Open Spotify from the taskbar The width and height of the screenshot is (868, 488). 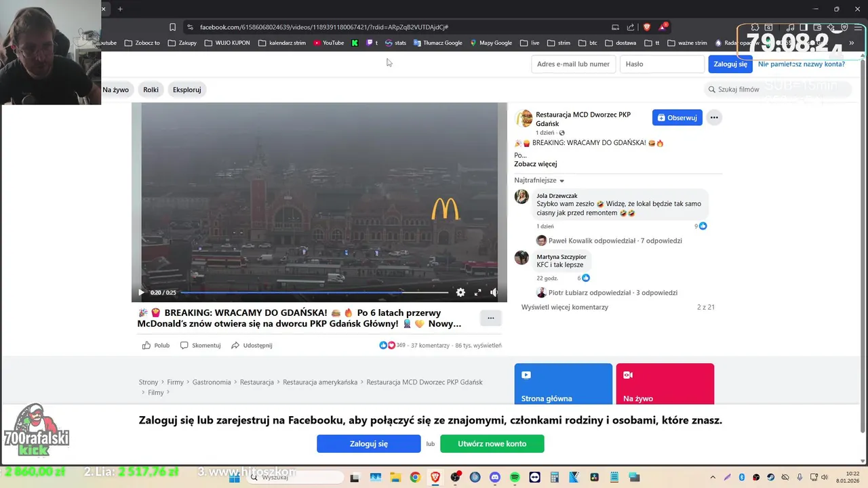515,477
